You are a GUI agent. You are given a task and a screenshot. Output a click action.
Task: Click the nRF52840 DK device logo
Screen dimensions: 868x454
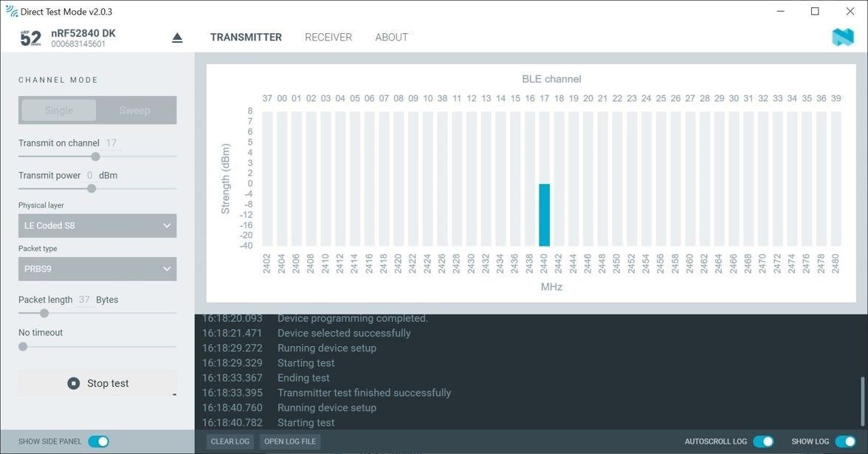tap(29, 36)
